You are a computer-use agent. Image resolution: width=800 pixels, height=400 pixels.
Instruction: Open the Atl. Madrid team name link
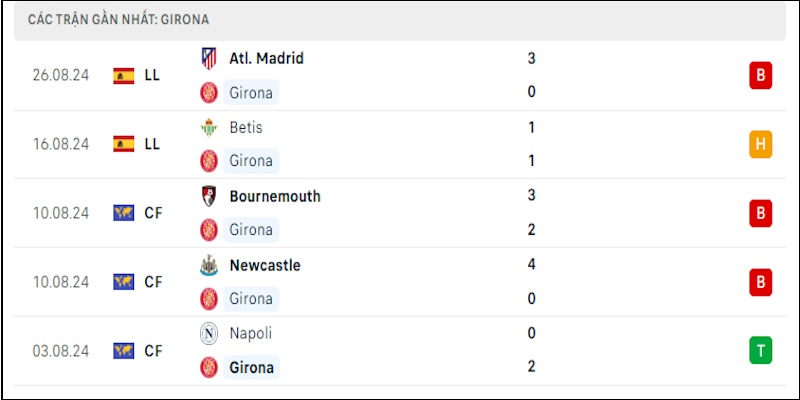266,58
